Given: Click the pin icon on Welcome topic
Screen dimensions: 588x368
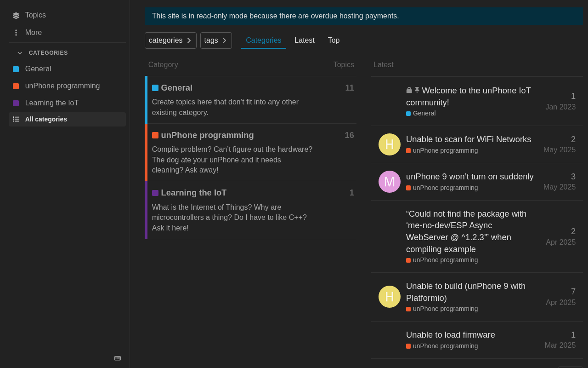Looking at the screenshot, I should click(x=417, y=90).
